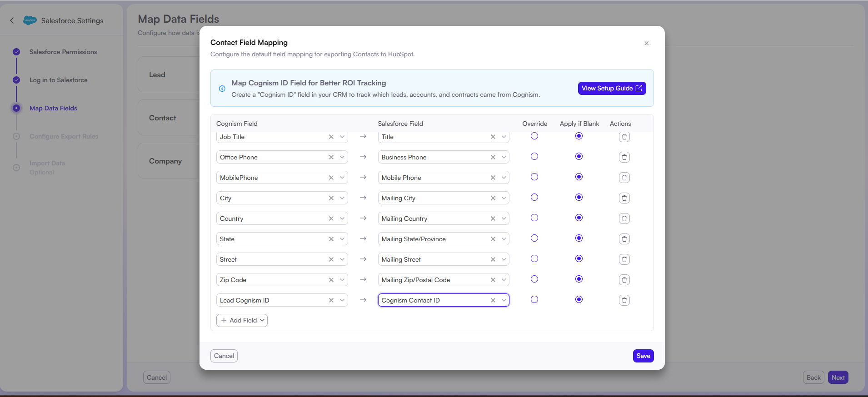Select Override for Office Phone row
This screenshot has width=868, height=397.
point(534,156)
